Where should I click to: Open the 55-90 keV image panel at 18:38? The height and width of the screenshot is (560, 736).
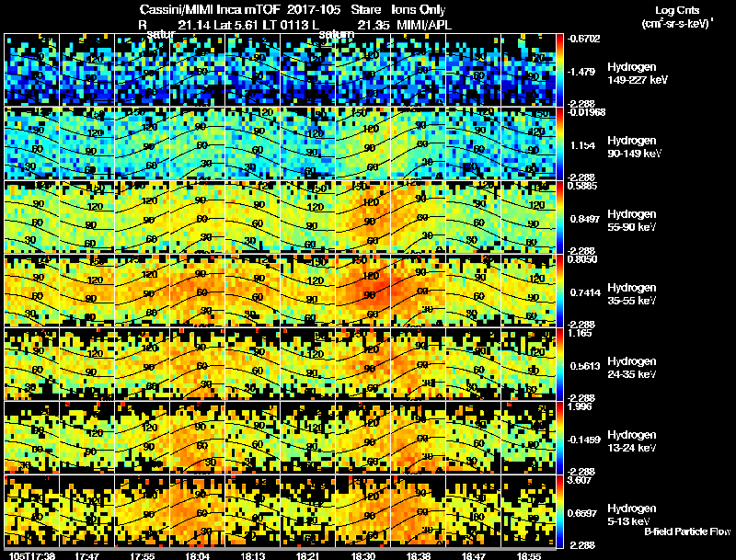419,217
